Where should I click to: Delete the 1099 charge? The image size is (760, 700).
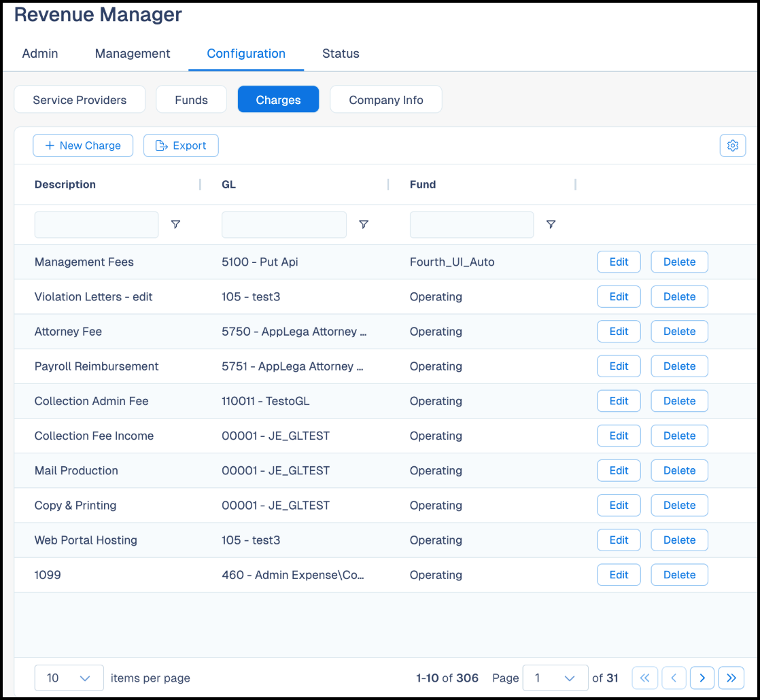coord(679,574)
